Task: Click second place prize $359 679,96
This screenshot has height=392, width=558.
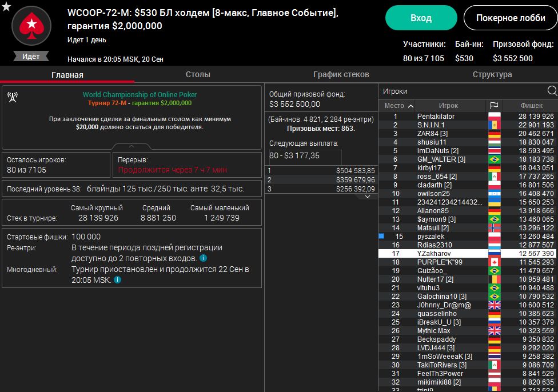Action: pos(355,180)
